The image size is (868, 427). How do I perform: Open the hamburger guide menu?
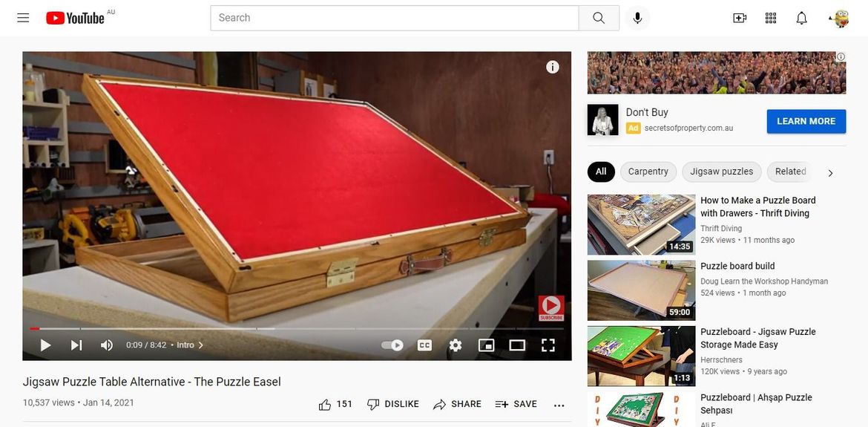tap(23, 18)
